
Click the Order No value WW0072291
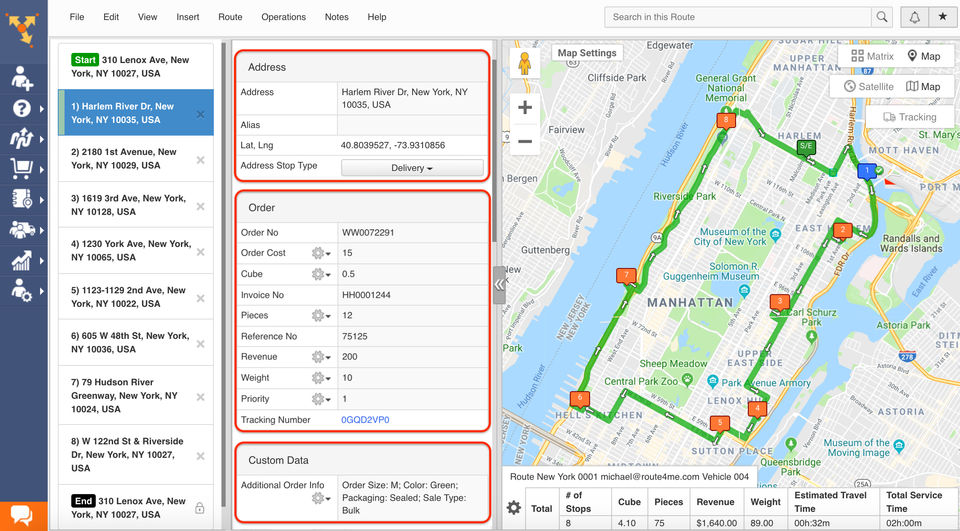click(368, 233)
